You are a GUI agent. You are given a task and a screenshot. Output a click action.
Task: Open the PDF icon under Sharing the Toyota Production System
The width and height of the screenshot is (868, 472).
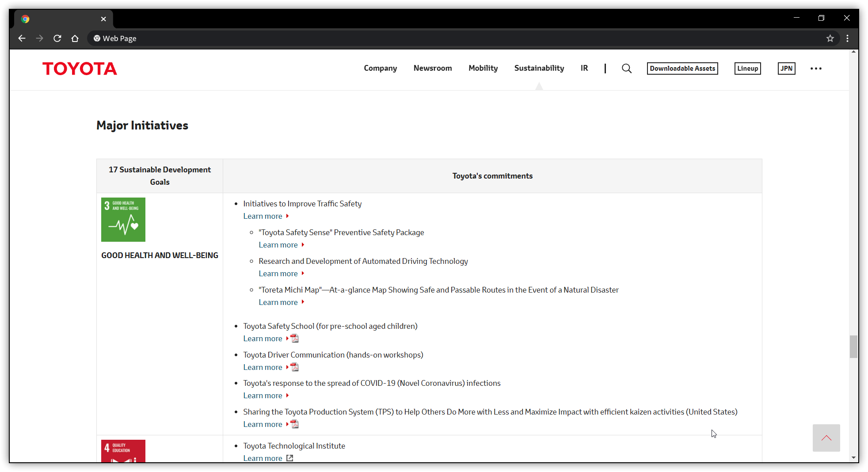[295, 424]
